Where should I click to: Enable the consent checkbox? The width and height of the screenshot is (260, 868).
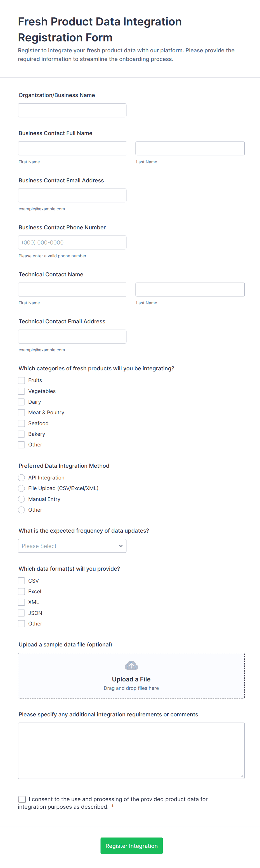(x=22, y=799)
